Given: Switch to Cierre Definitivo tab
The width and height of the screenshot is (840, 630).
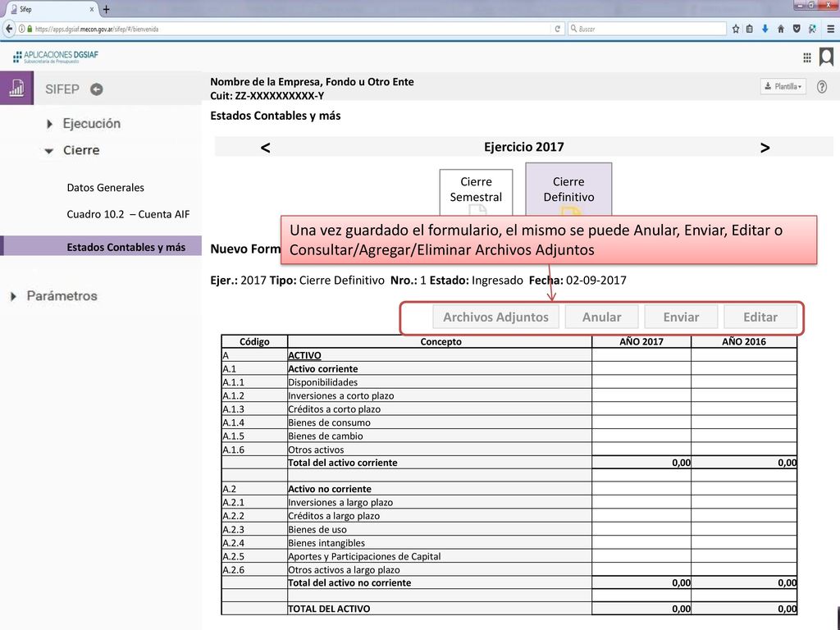Looking at the screenshot, I should pyautogui.click(x=568, y=189).
